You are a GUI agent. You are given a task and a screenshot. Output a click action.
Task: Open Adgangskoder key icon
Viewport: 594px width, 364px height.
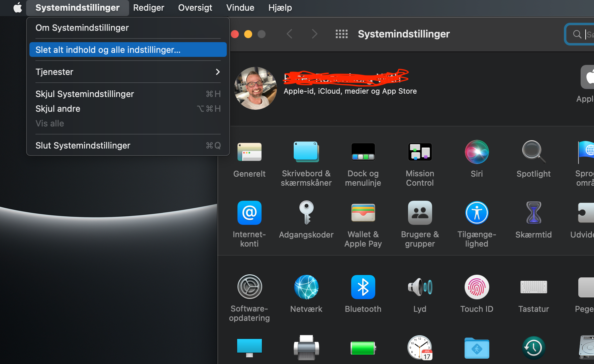tap(306, 213)
